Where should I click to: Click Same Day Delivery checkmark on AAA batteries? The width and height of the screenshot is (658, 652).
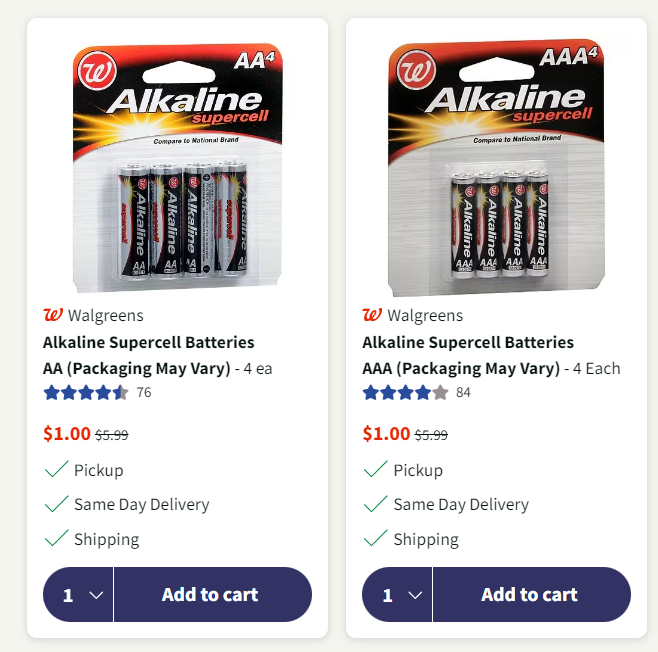point(375,504)
